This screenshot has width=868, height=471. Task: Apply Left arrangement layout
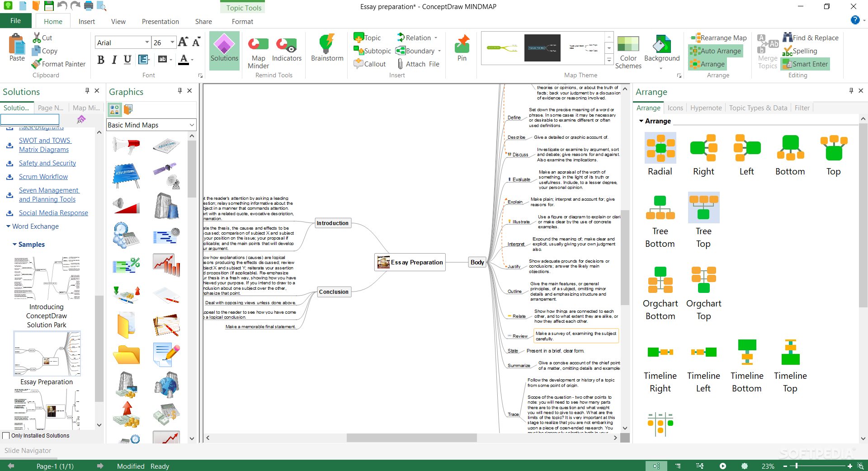747,155
